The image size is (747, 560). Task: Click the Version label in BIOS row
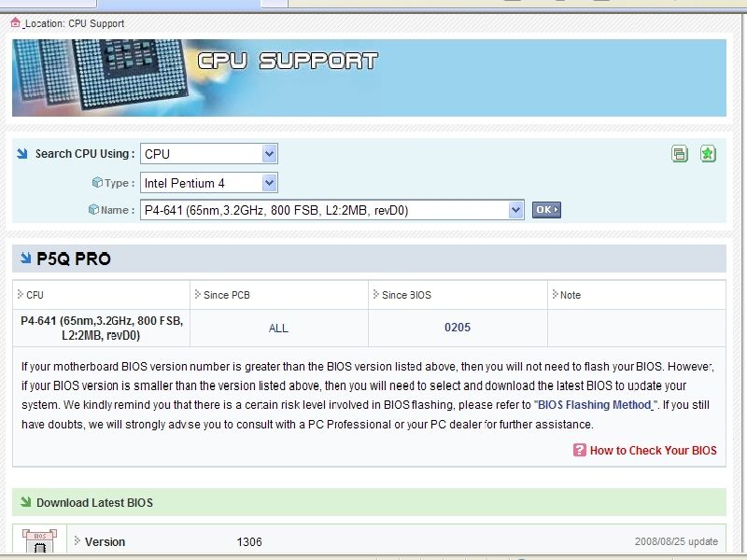pyautogui.click(x=105, y=542)
